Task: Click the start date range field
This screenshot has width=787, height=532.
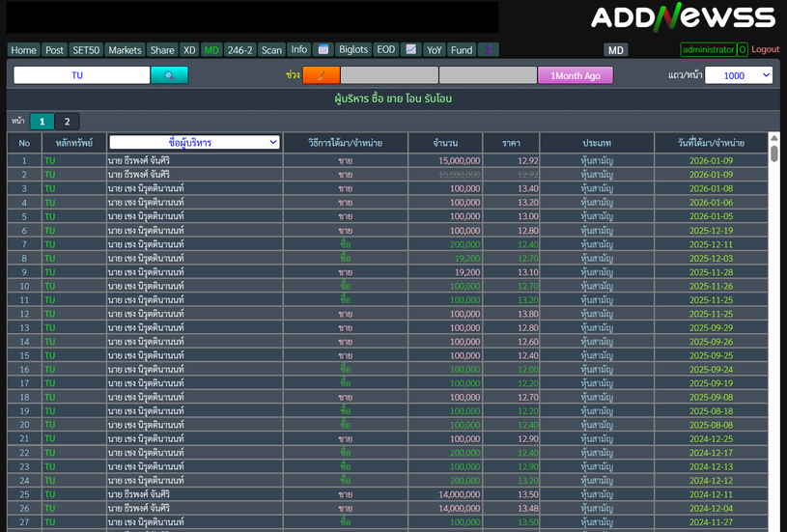Action: (x=389, y=75)
